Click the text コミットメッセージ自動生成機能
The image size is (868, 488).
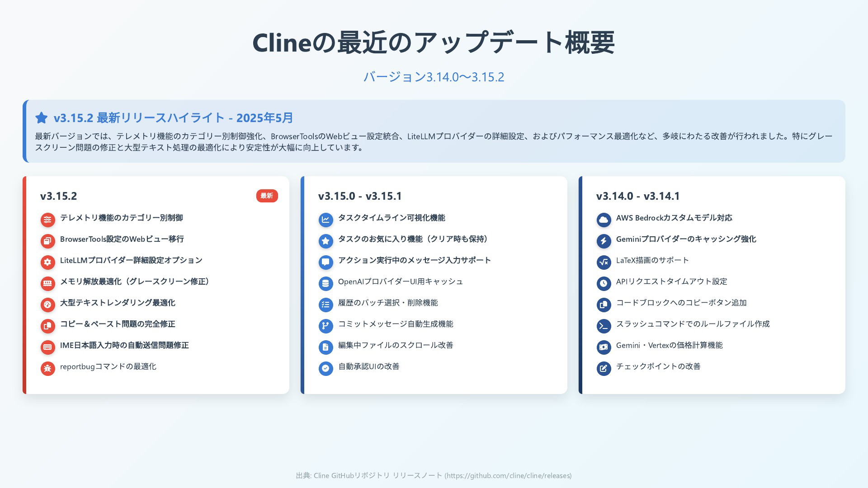(396, 324)
